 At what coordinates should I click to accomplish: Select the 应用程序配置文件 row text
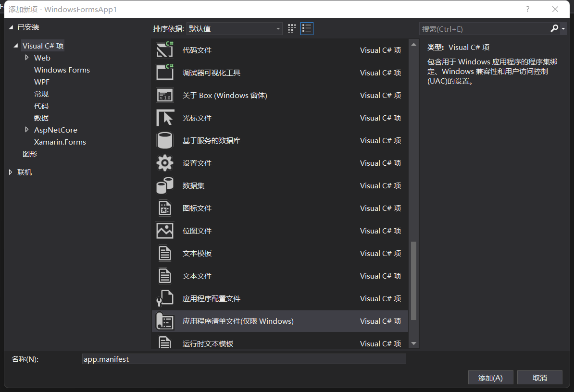(x=211, y=299)
